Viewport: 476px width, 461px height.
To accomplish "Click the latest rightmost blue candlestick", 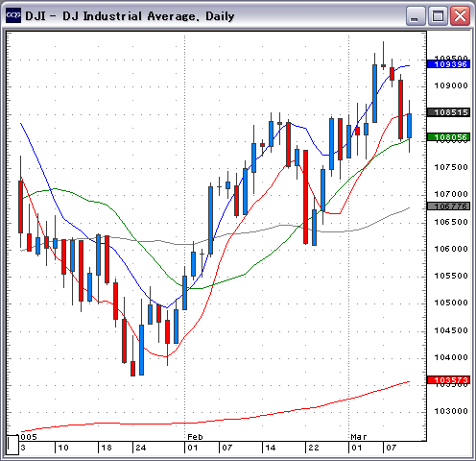I will click(409, 126).
